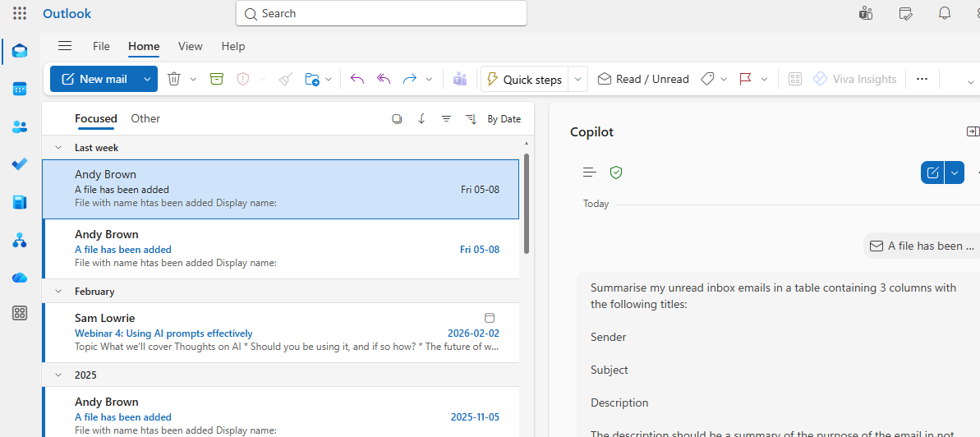The width and height of the screenshot is (980, 437).
Task: Open the View ribbon tab
Action: [190, 46]
